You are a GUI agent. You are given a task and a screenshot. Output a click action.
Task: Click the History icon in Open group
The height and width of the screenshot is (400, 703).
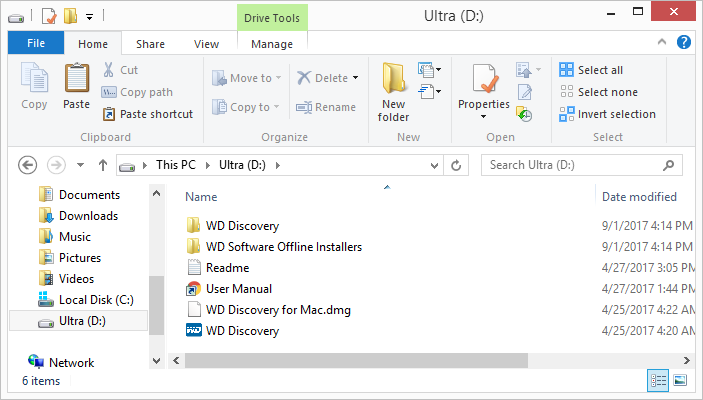click(x=524, y=114)
